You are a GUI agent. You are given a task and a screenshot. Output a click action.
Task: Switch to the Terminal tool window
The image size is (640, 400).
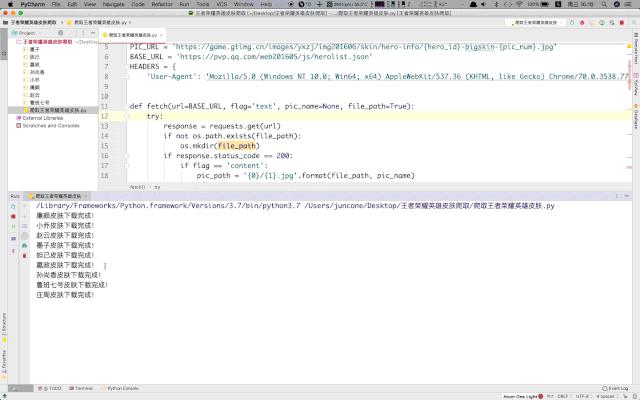(x=82, y=388)
